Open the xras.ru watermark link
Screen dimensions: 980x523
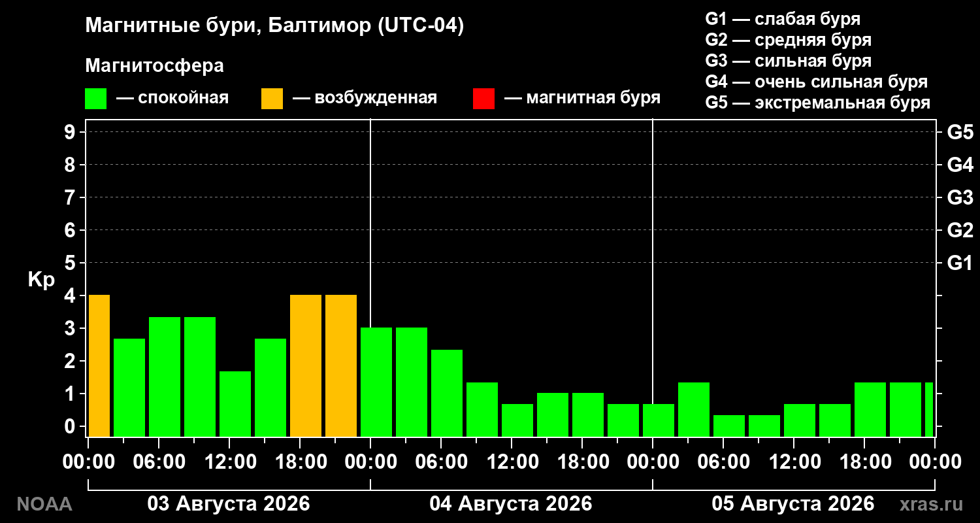tap(931, 504)
